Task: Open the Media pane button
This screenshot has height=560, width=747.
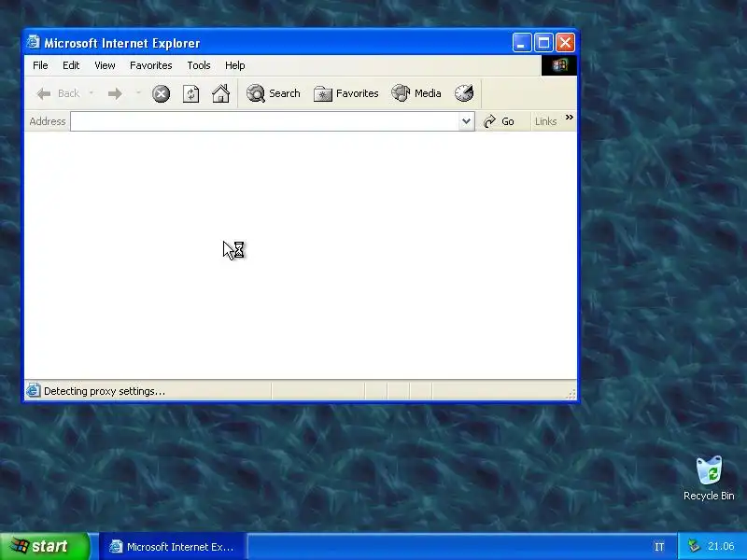Action: click(x=416, y=93)
